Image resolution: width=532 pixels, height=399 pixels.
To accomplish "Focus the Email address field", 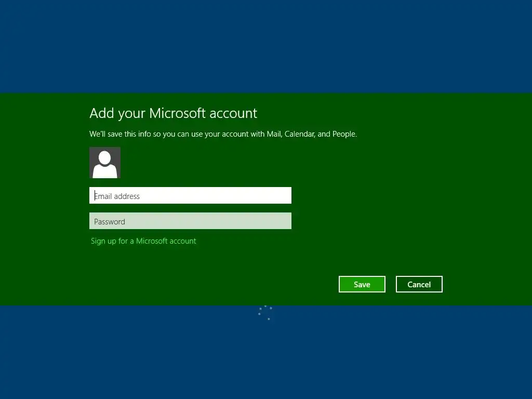I will click(x=190, y=195).
